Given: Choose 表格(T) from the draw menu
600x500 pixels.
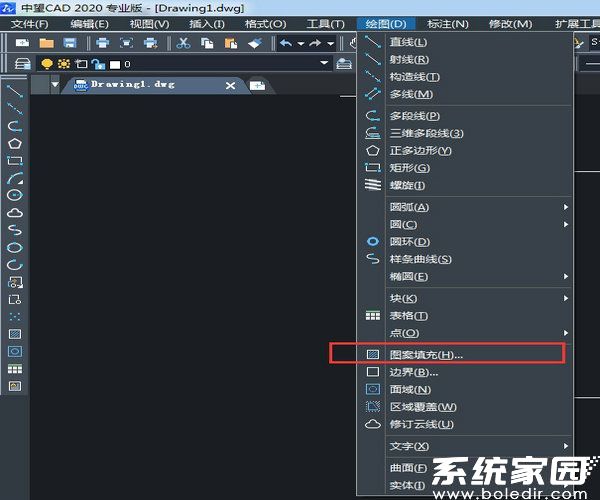Looking at the screenshot, I should coord(465,316).
